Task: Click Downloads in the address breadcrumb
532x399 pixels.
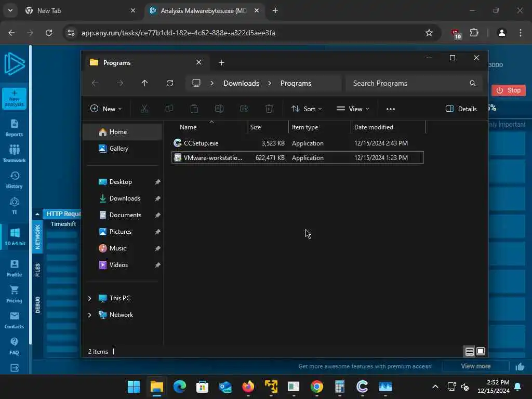Action: (x=241, y=83)
